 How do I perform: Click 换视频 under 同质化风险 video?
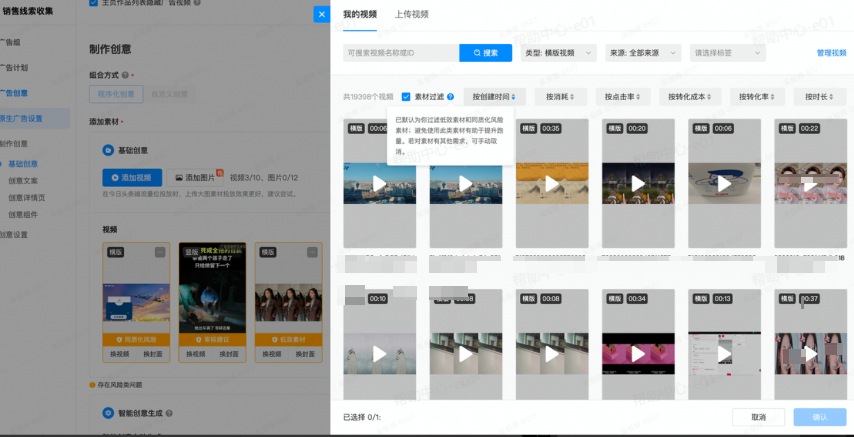click(119, 354)
